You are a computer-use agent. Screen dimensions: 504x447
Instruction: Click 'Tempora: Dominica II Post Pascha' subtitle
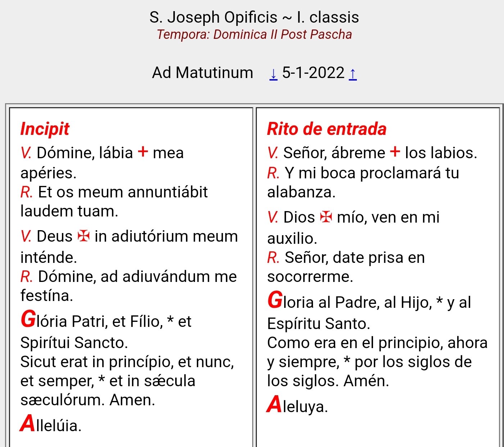(x=254, y=35)
